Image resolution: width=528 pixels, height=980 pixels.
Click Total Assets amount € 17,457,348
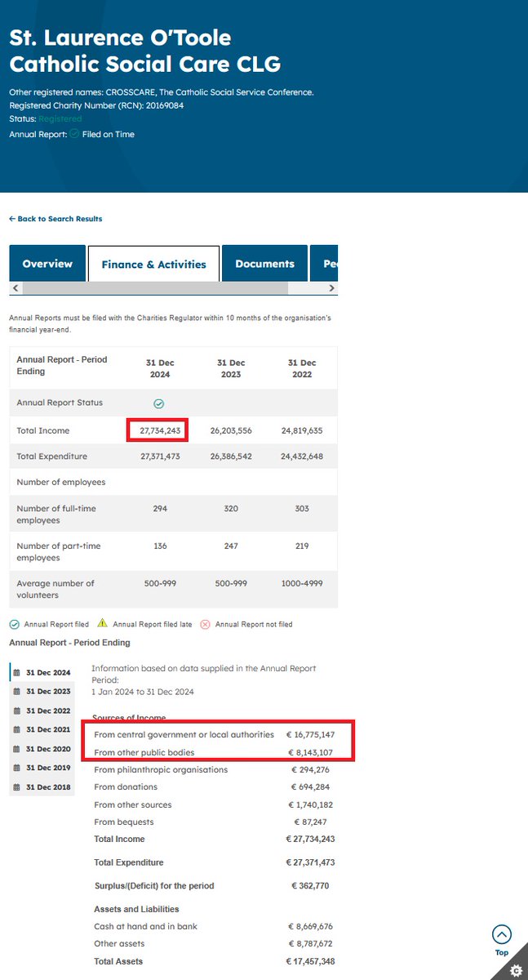pyautogui.click(x=310, y=962)
